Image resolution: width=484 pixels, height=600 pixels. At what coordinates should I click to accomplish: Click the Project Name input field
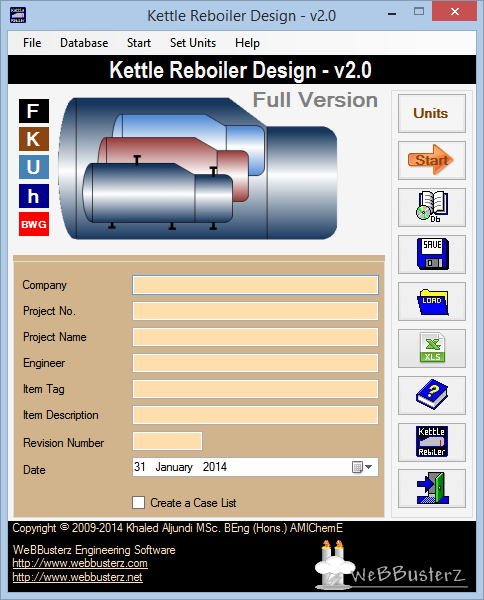point(255,337)
